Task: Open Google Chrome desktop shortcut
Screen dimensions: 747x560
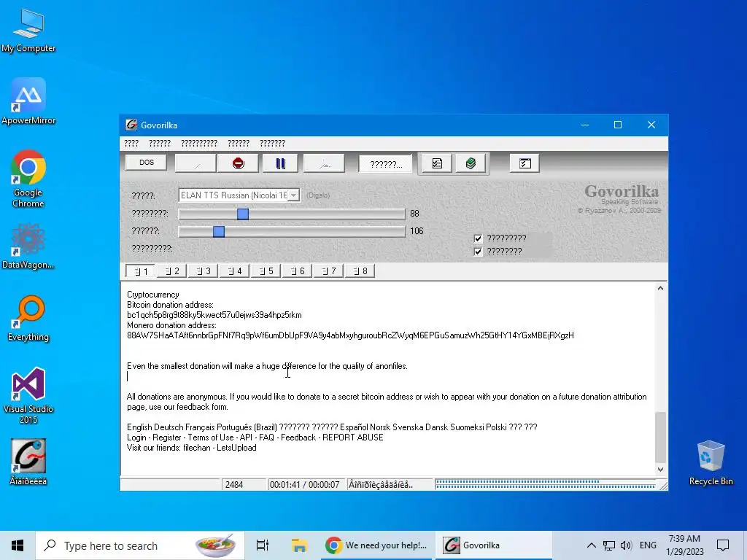Action: coord(28,179)
